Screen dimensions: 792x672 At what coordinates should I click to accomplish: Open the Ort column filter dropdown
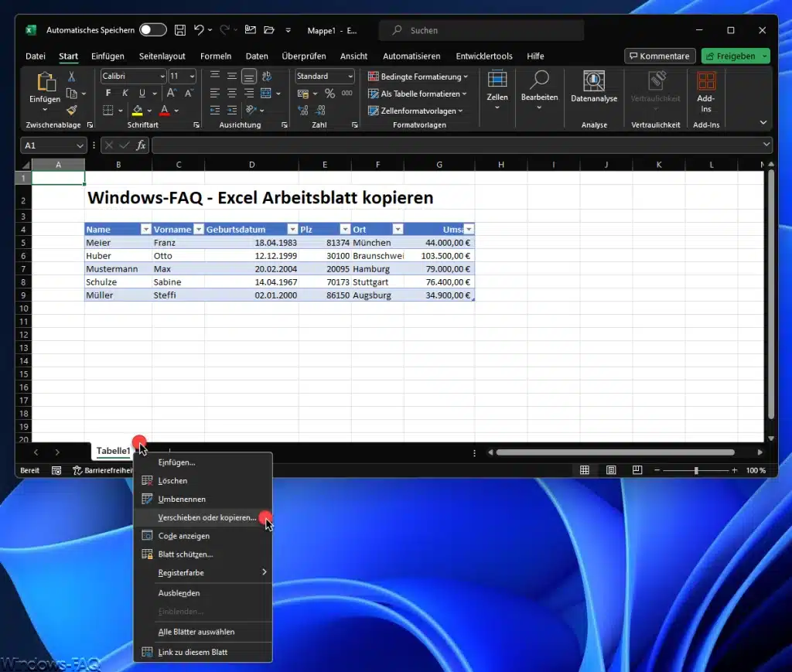tap(398, 229)
